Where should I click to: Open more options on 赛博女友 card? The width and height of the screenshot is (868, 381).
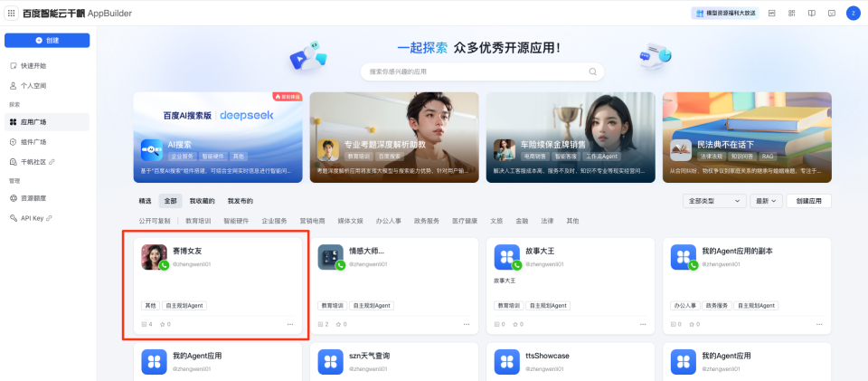[290, 325]
